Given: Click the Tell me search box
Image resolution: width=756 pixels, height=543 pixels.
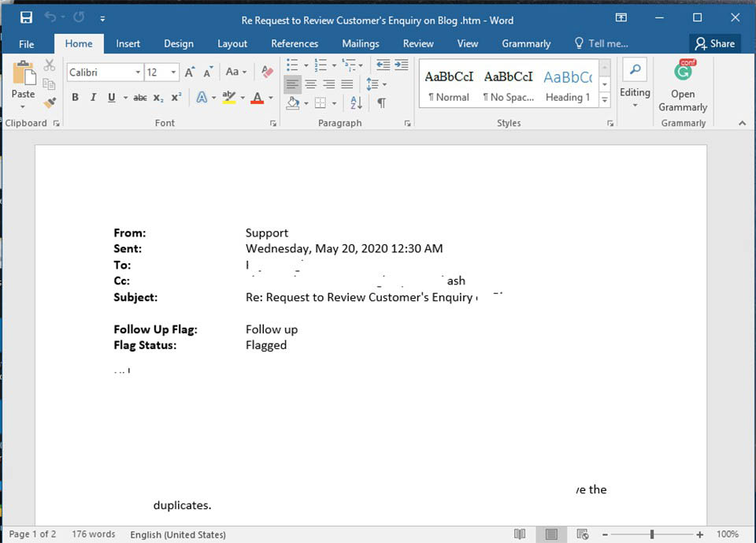Looking at the screenshot, I should [x=601, y=44].
